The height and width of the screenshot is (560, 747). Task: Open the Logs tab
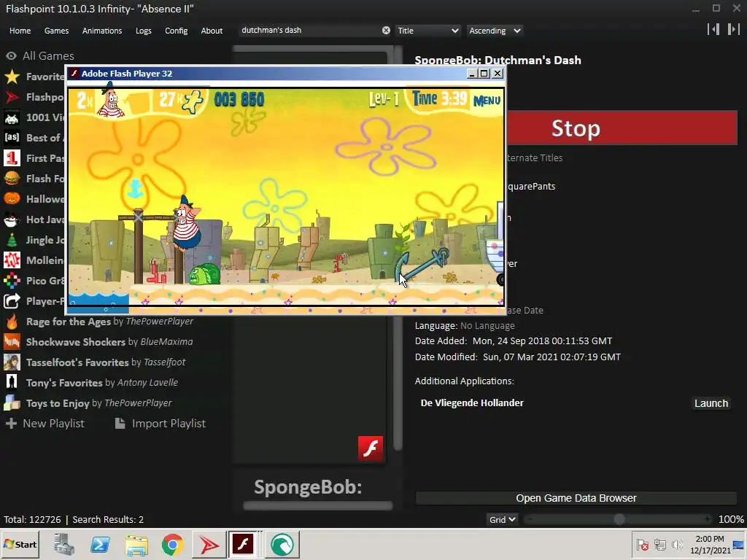(144, 31)
